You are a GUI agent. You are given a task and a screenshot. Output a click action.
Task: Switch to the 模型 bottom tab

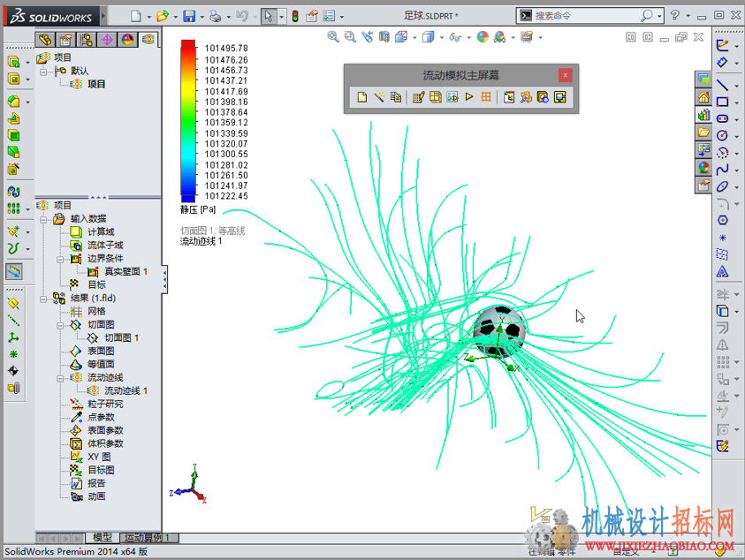tap(103, 537)
